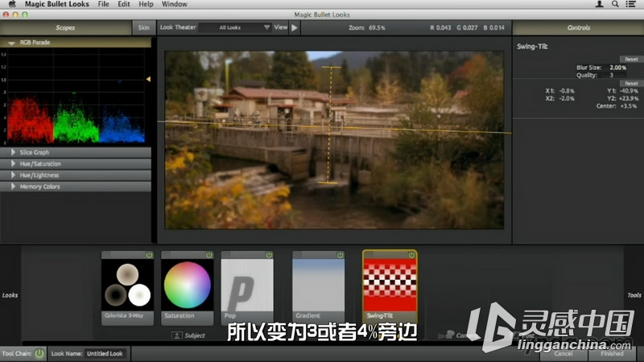
Task: Expand the Hue/Saturation scope
Action: (x=13, y=164)
